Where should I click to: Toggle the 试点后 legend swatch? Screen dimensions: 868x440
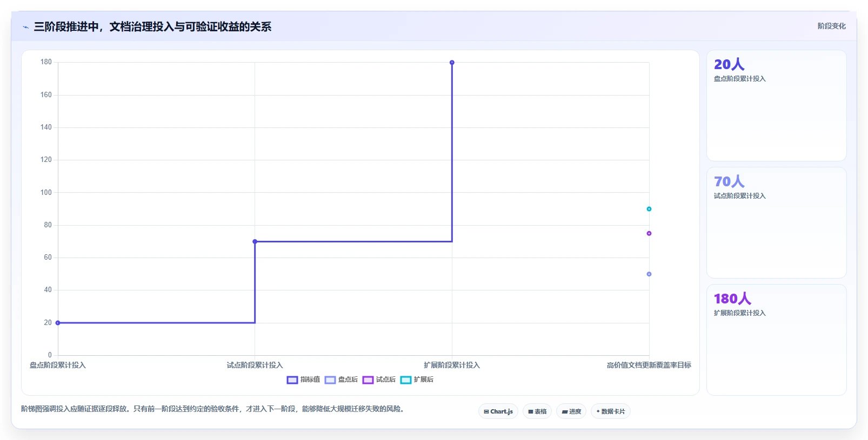(x=368, y=380)
